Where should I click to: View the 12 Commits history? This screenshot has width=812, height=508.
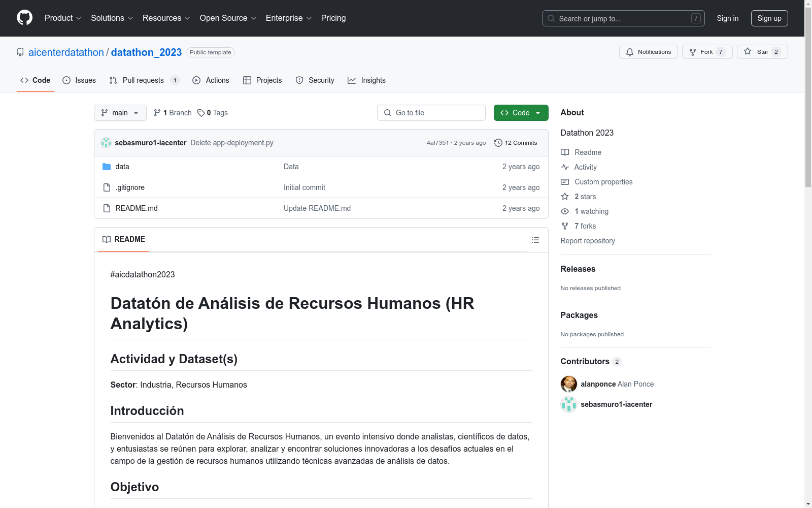tap(516, 143)
